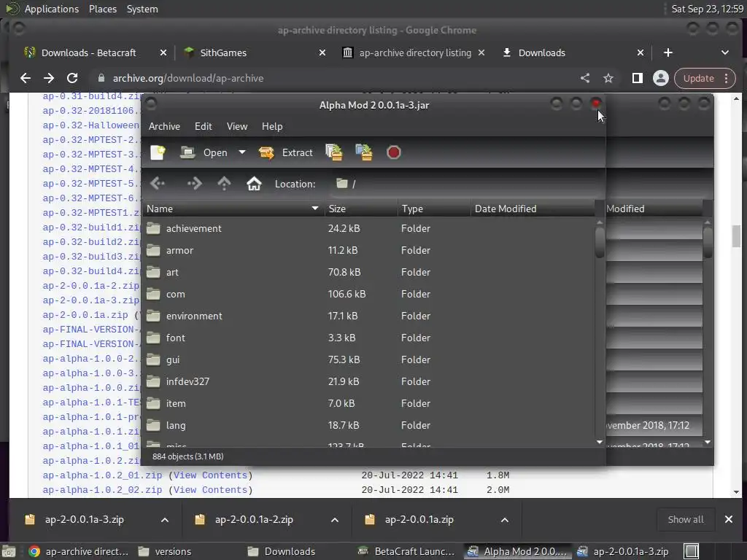The image size is (747, 560).
Task: Open ap-2-0.0.1a.zip download shelf options
Action: (505, 520)
